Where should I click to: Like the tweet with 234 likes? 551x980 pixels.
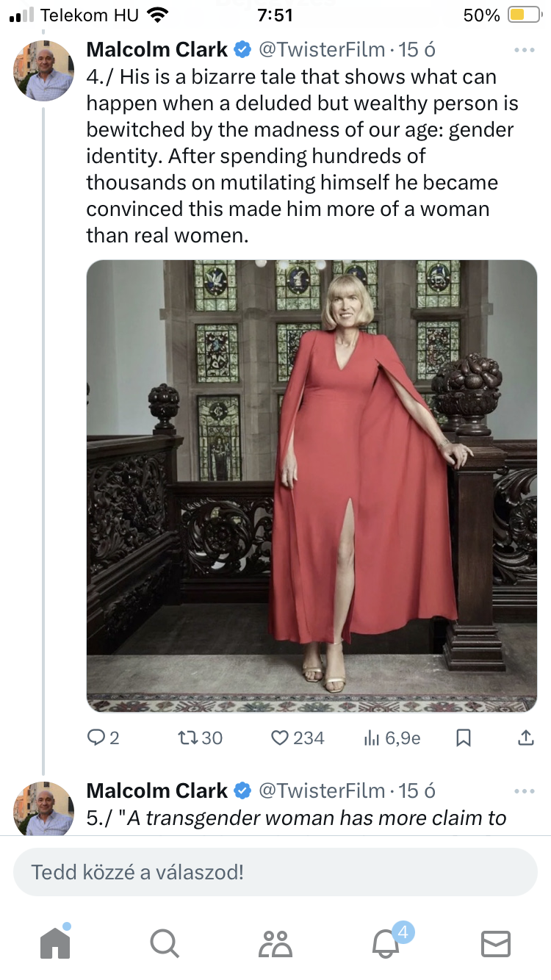[x=281, y=738]
